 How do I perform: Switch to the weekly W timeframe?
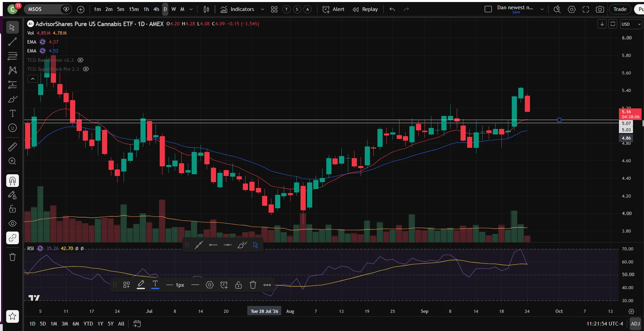(174, 9)
